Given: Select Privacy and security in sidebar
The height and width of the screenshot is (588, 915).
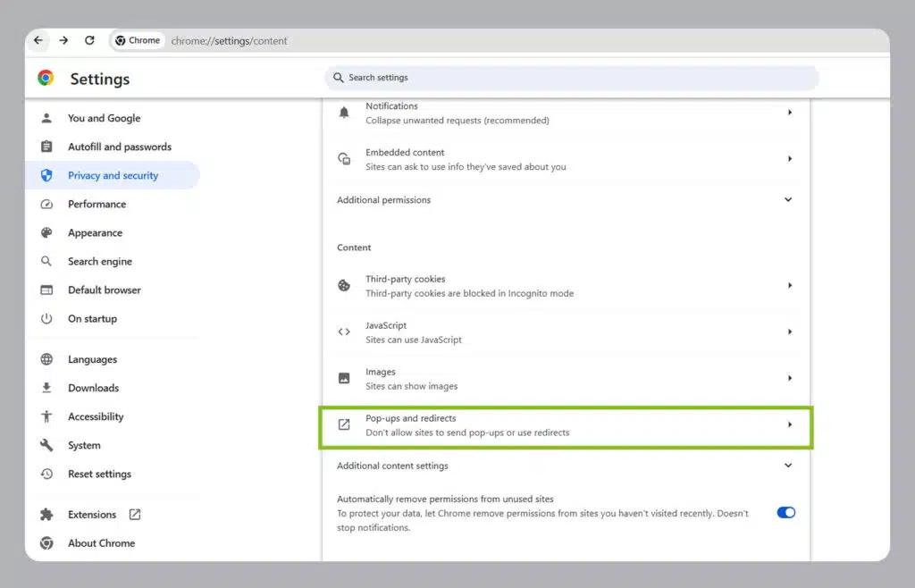Looking at the screenshot, I should point(113,175).
